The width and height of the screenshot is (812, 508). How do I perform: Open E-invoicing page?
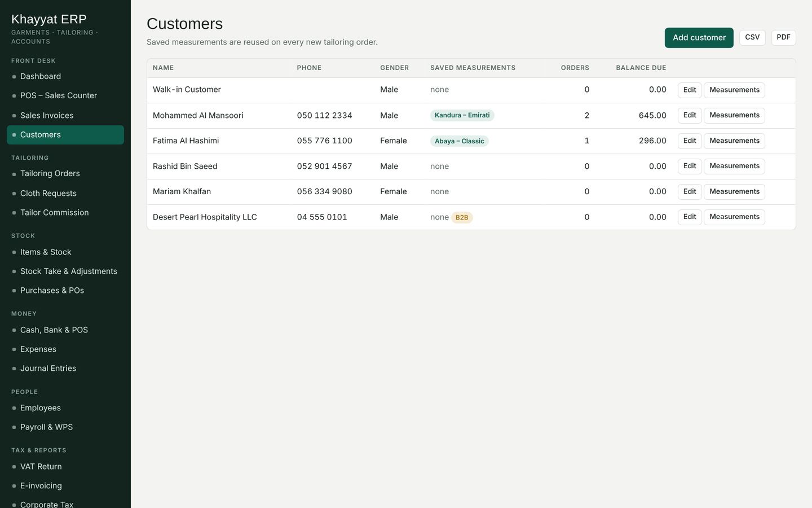click(65, 485)
